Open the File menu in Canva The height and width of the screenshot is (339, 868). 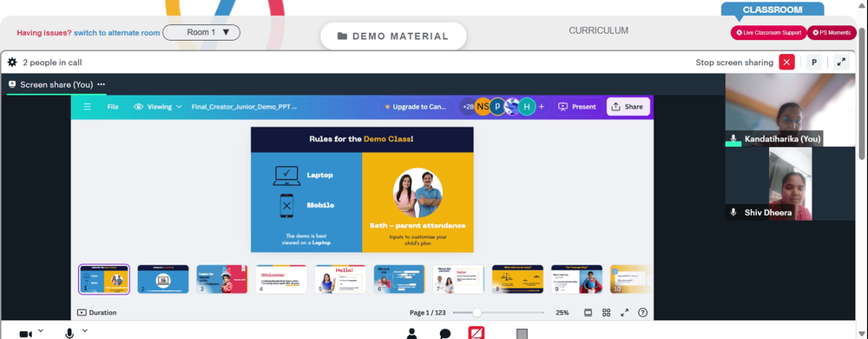pos(113,107)
